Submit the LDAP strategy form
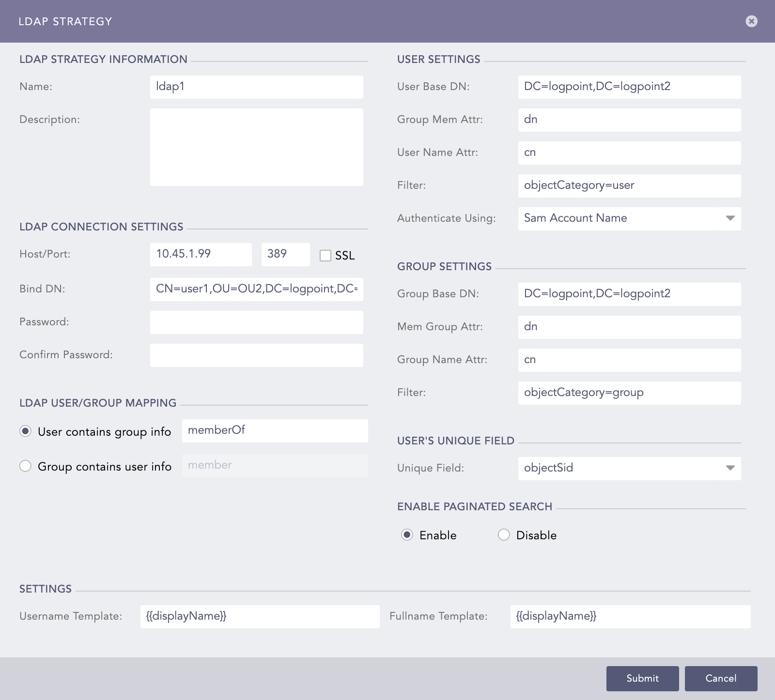The image size is (775, 700). point(642,679)
